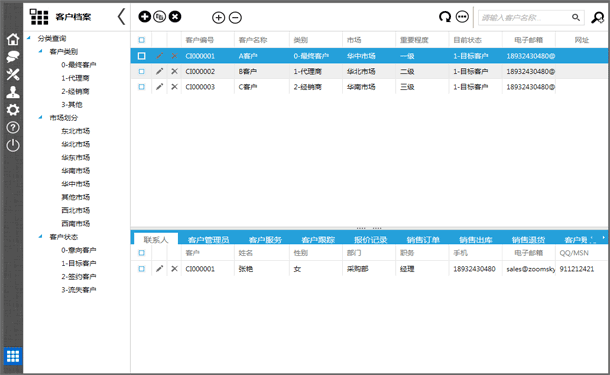The image size is (610, 375).
Task: Delete customer CI000003 with X icon
Action: point(174,87)
